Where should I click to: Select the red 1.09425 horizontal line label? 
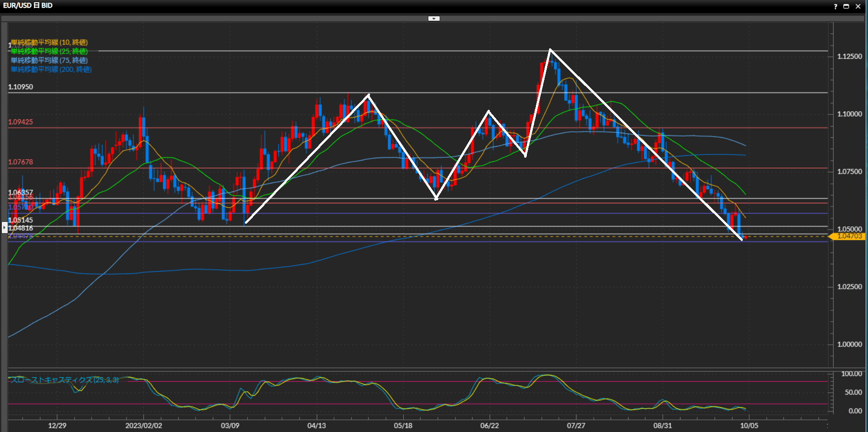pyautogui.click(x=21, y=122)
